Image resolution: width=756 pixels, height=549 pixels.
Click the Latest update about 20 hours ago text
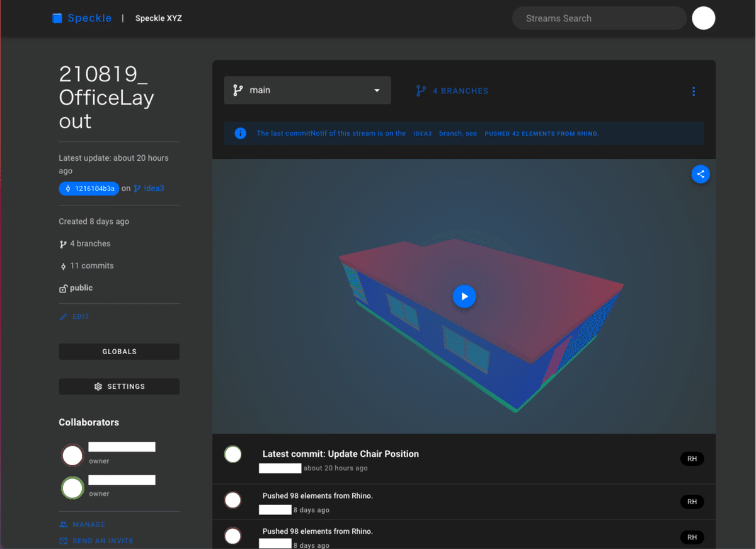[113, 164]
